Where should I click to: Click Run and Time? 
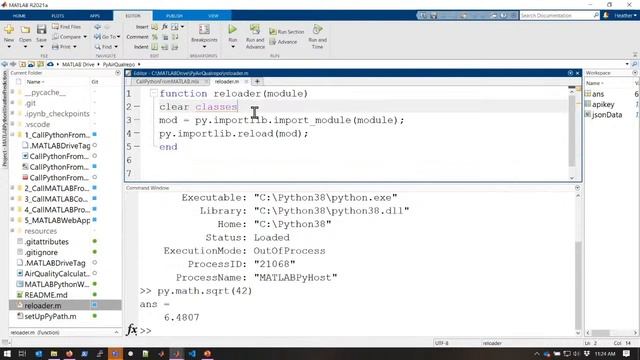click(317, 36)
